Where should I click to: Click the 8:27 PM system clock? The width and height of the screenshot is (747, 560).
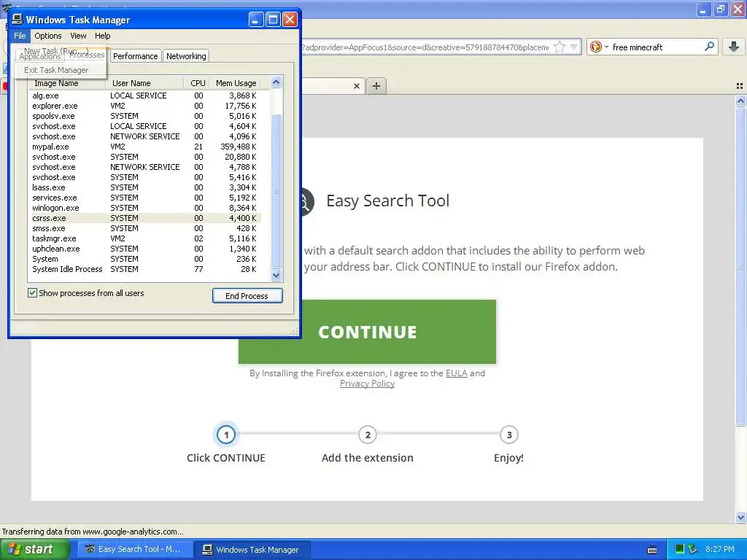tap(720, 549)
